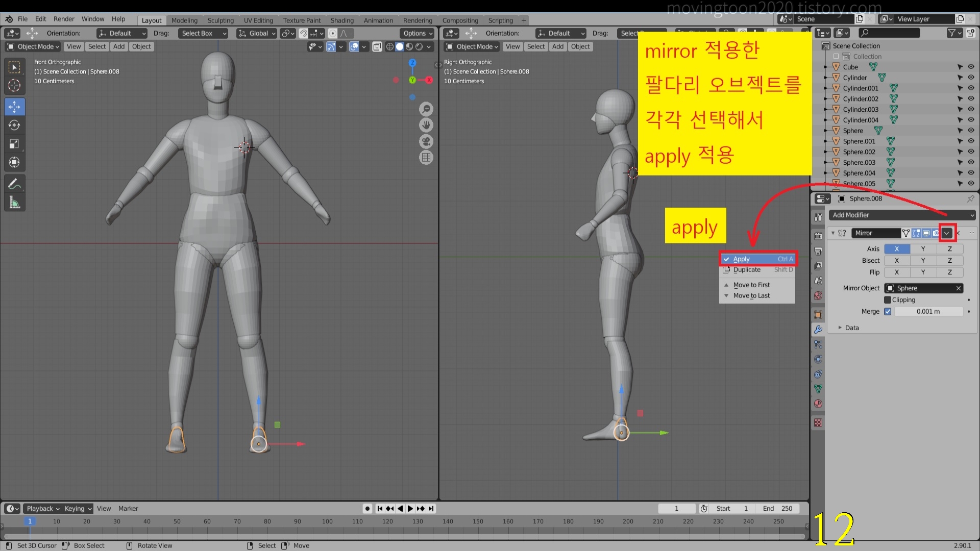Open the Global transform orientation dropdown
Screen dimensions: 980x551
coord(257,33)
